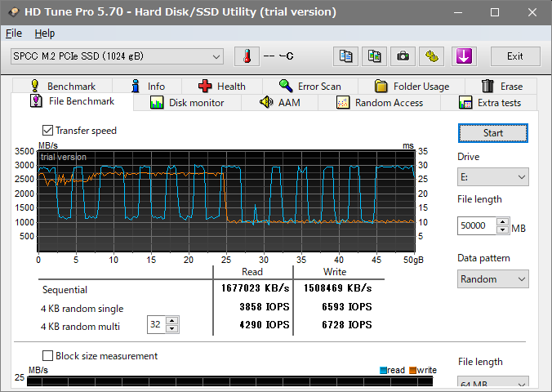
Task: Click the purple download arrow icon
Action: coord(464,56)
